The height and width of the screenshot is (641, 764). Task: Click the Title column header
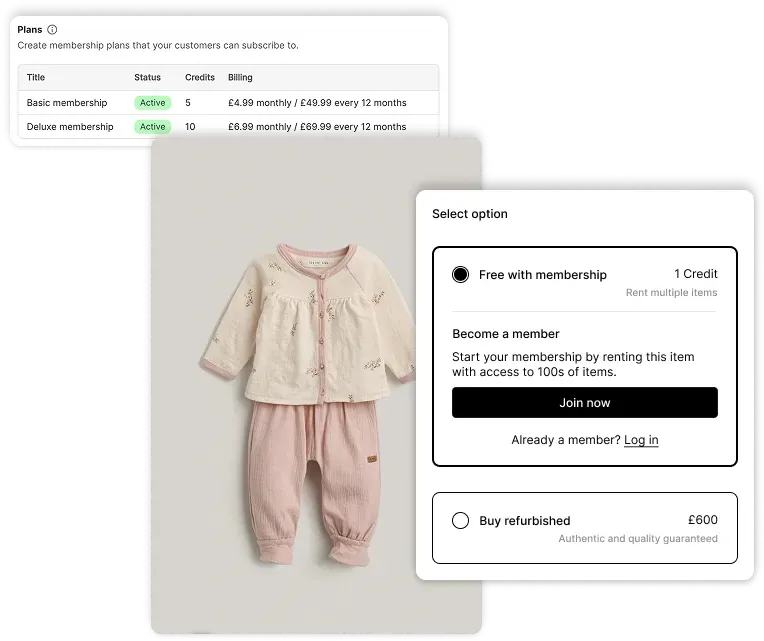36,77
